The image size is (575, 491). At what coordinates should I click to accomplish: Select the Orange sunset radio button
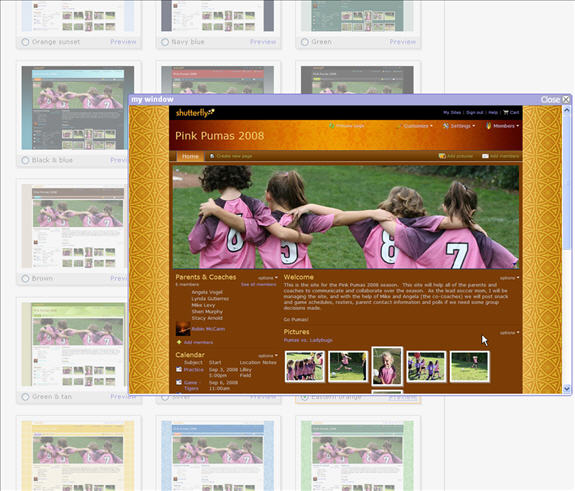(25, 42)
